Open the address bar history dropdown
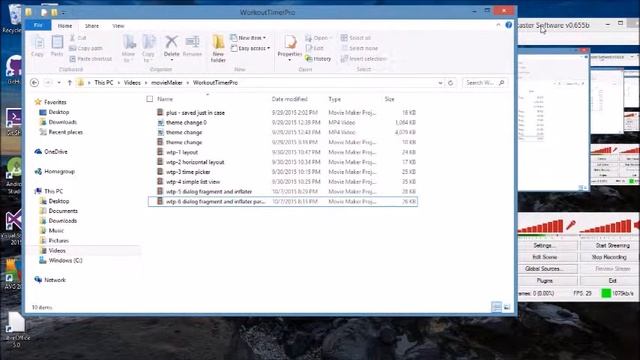640x360 pixels. 440,83
